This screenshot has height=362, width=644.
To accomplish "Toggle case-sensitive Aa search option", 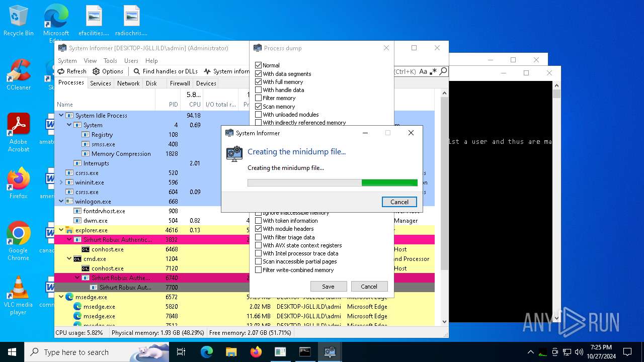I will coord(423,71).
